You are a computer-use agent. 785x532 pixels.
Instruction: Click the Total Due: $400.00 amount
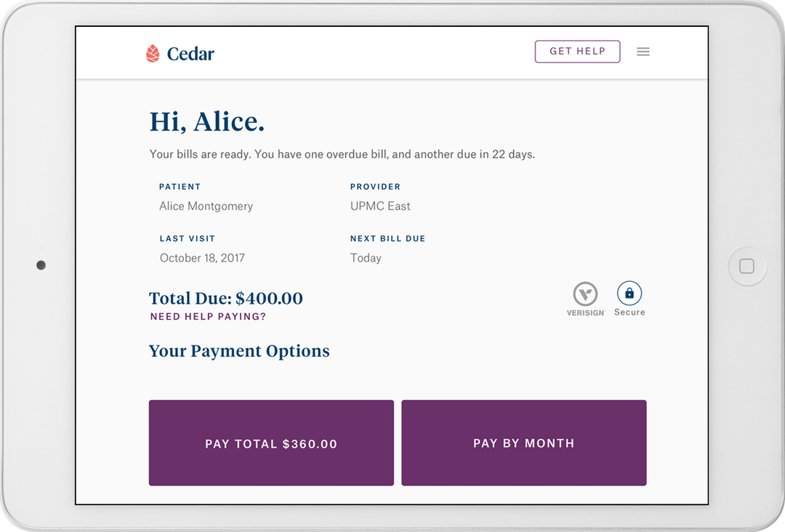(x=226, y=299)
